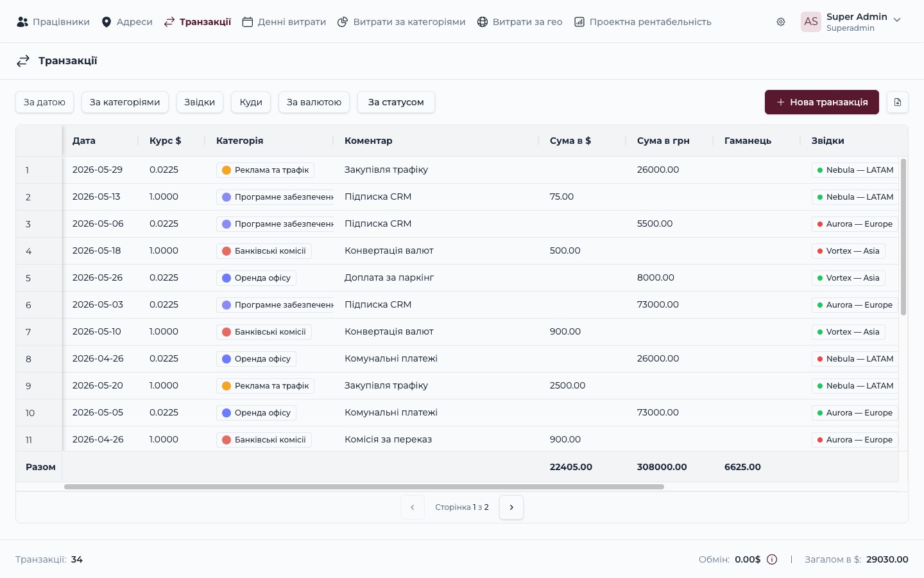
Task: Click the date 2026-05-29
Action: 98,170
